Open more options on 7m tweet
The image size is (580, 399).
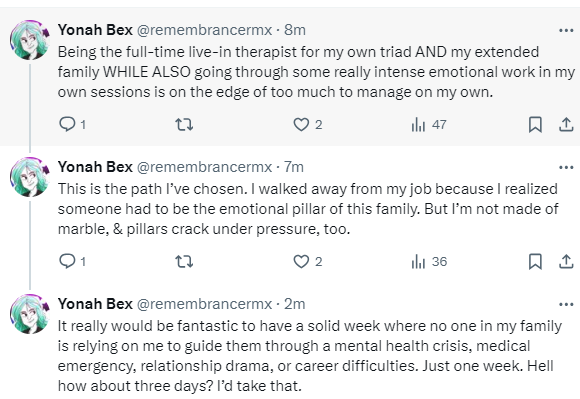click(566, 168)
